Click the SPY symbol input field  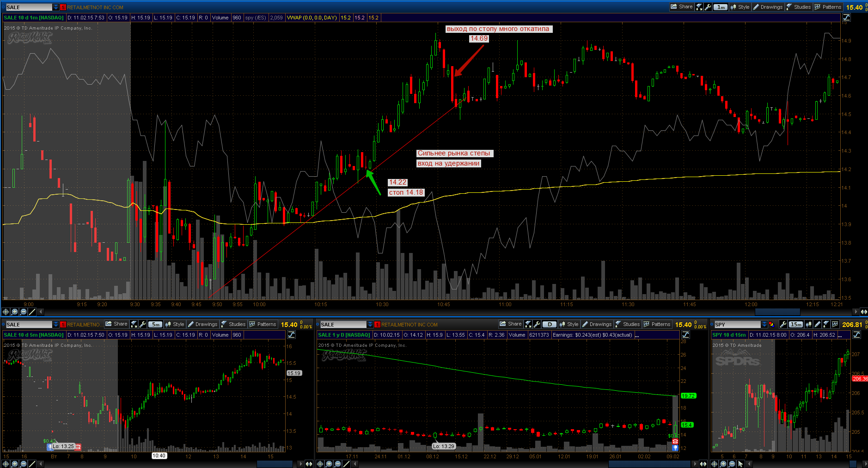737,324
